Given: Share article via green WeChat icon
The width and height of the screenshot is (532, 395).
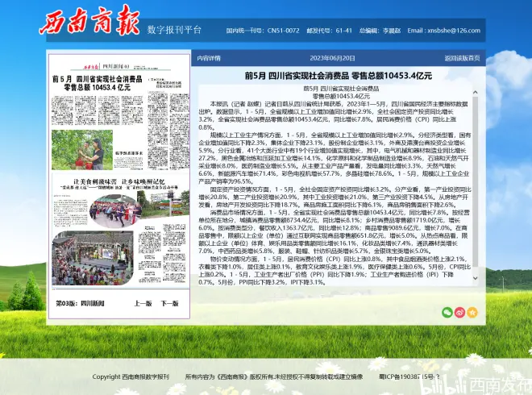Looking at the screenshot, I should pos(446,312).
